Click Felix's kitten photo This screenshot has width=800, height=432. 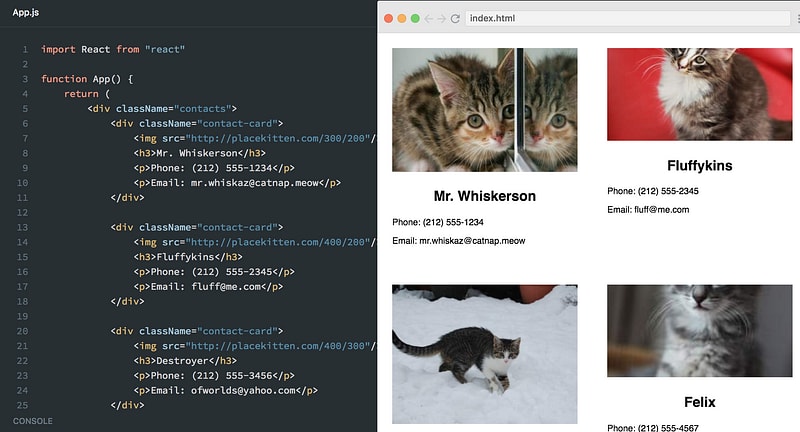(x=699, y=331)
